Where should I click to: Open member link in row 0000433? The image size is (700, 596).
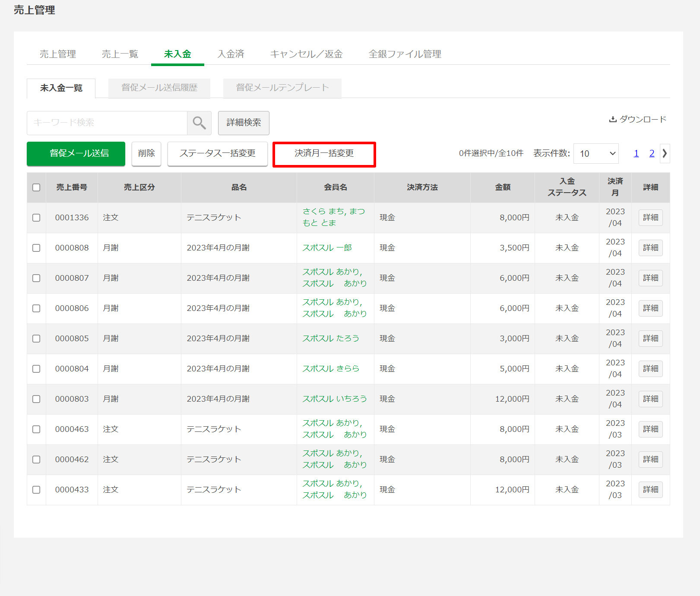[335, 489]
